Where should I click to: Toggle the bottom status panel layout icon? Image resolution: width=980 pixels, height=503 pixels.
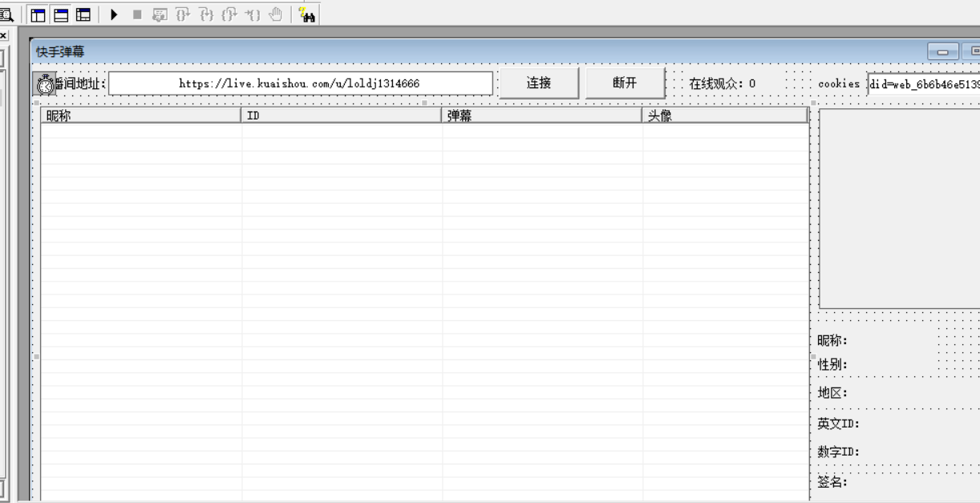click(x=61, y=14)
